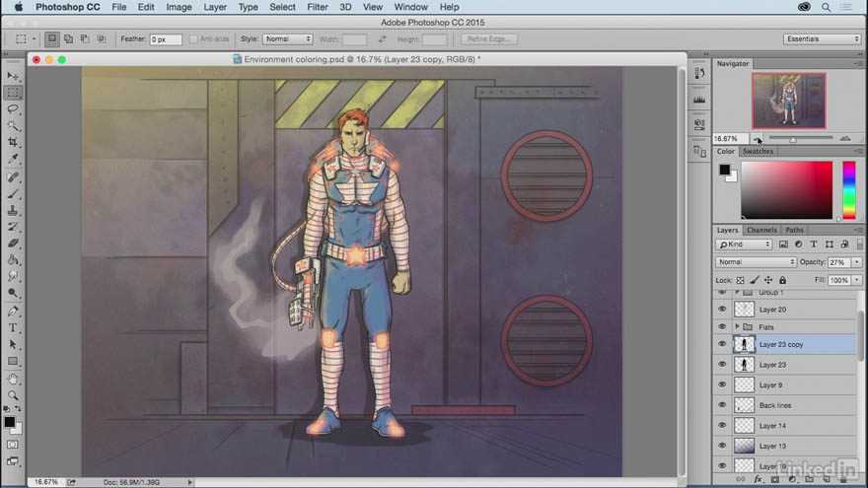
Task: Select the Dodge tool
Action: (x=13, y=293)
